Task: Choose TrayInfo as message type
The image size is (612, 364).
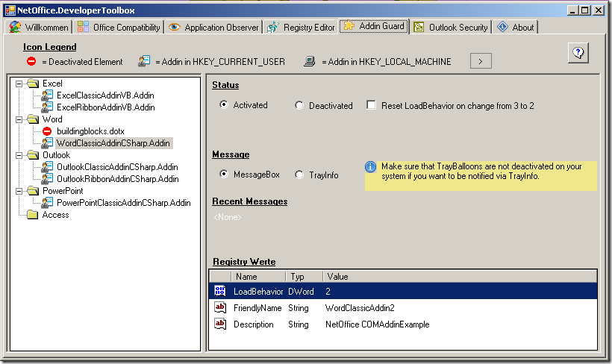Action: pos(299,175)
